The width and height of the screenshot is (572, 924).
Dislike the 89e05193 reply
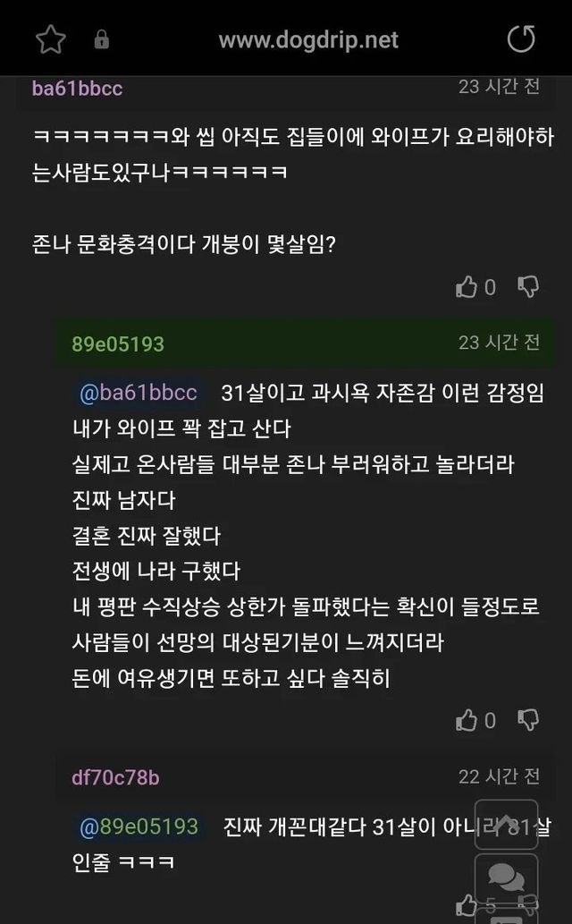(x=528, y=720)
